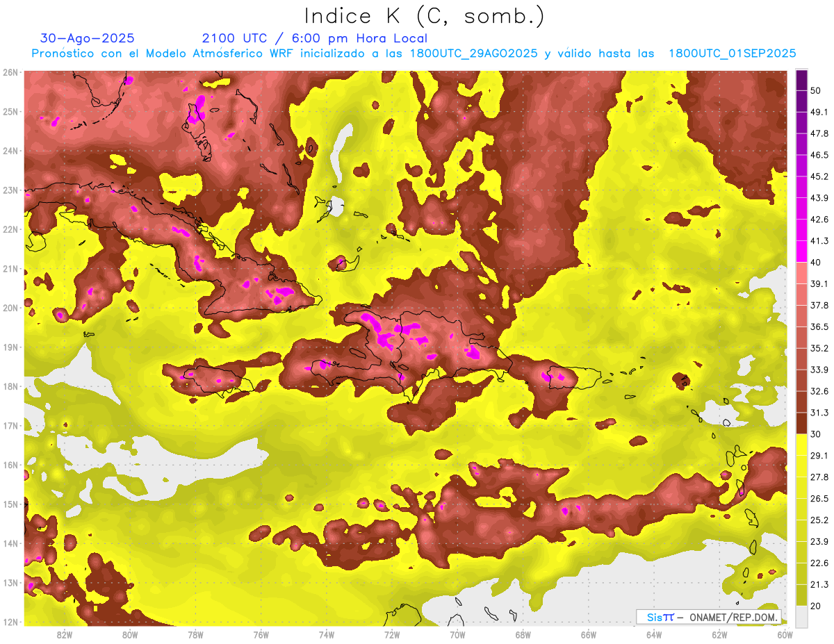Click the 39.1 value on the color scale

coord(819,283)
